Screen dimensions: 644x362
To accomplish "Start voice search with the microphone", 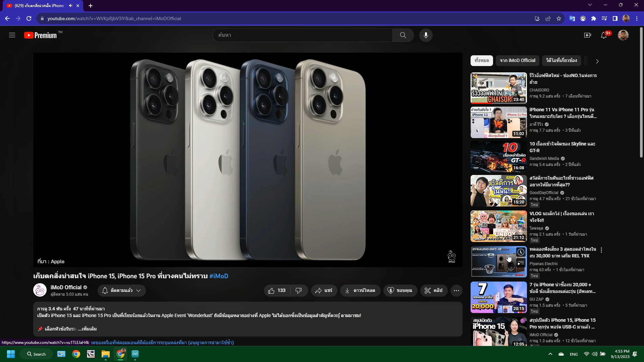I will tap(426, 35).
